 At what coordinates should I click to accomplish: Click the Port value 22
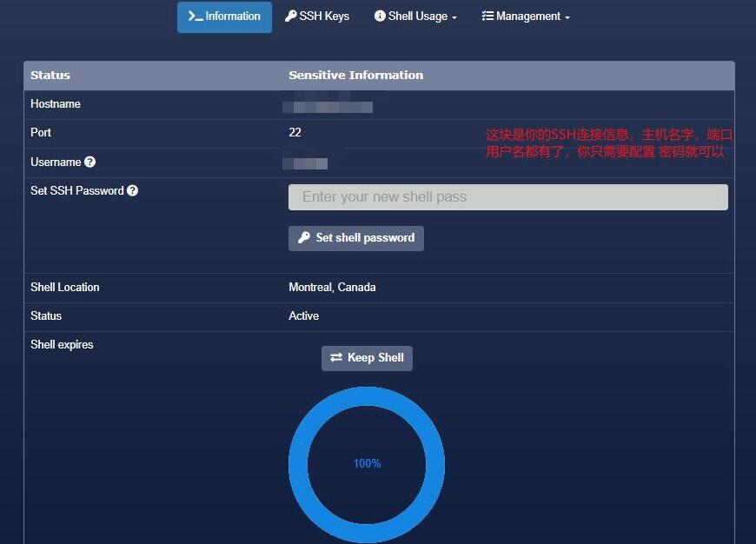point(295,133)
